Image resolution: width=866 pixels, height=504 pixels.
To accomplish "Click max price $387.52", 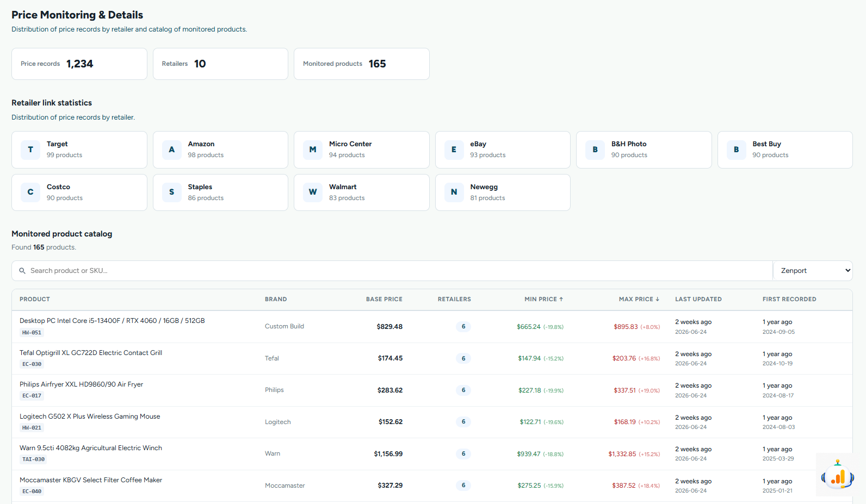I will pos(623,486).
